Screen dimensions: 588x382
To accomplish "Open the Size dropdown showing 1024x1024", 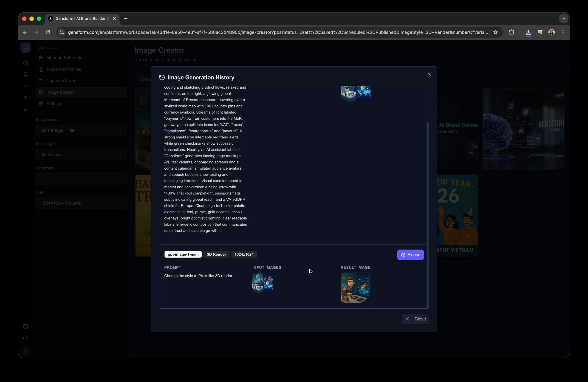I will [81, 203].
